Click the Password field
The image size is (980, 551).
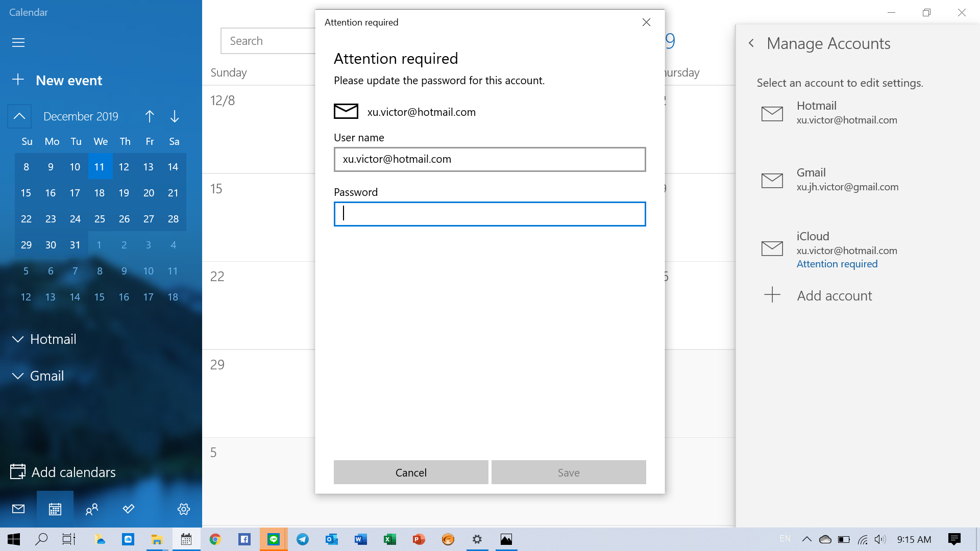pos(489,214)
